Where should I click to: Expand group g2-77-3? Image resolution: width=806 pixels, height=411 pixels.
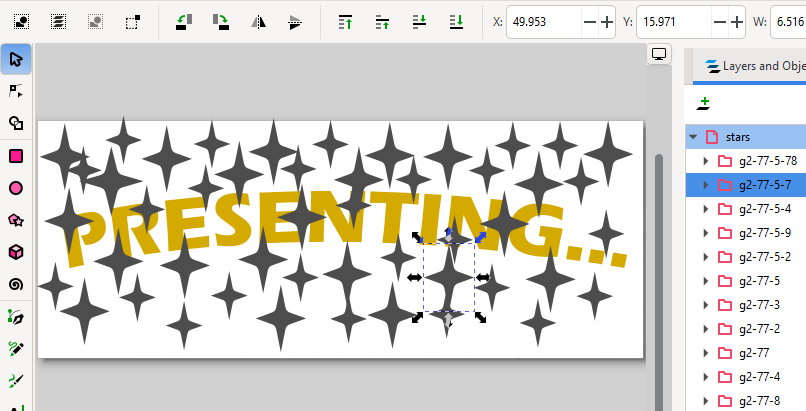coord(706,305)
